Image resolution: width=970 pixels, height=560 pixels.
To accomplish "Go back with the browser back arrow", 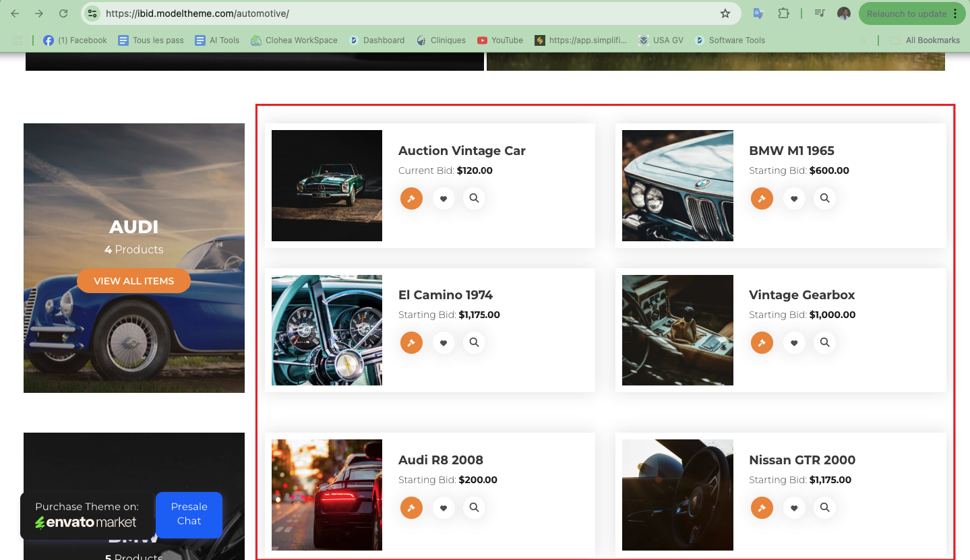I will (x=15, y=13).
